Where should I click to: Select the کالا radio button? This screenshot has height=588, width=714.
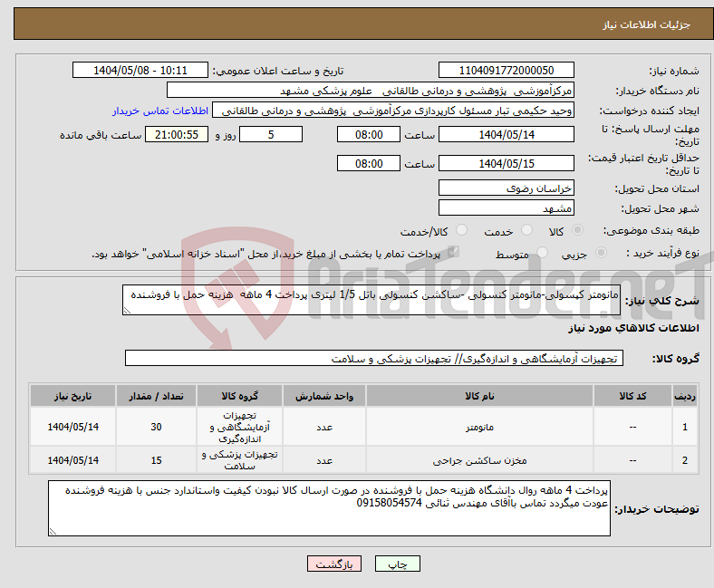[x=577, y=230]
